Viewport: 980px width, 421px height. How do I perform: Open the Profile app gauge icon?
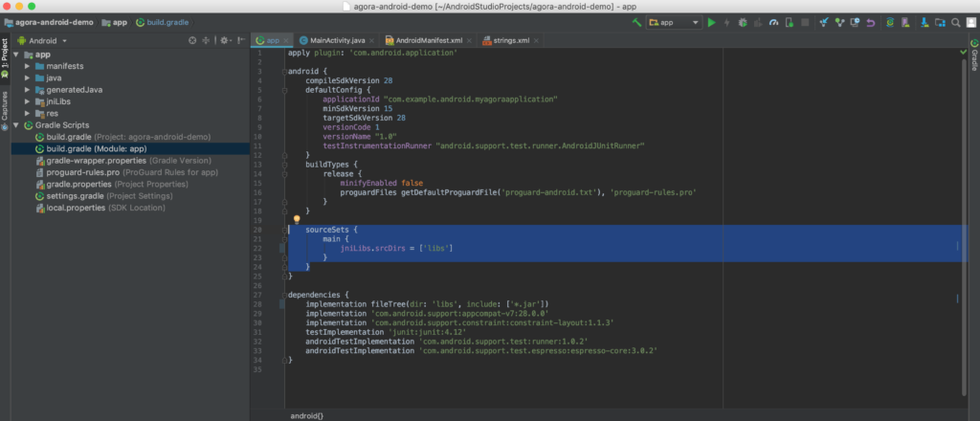click(773, 23)
